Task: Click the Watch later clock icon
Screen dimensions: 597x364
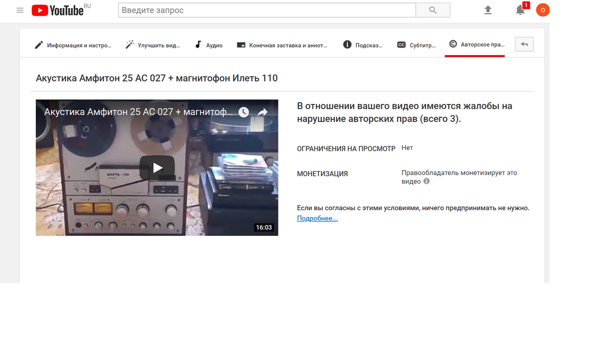Action: click(x=243, y=112)
